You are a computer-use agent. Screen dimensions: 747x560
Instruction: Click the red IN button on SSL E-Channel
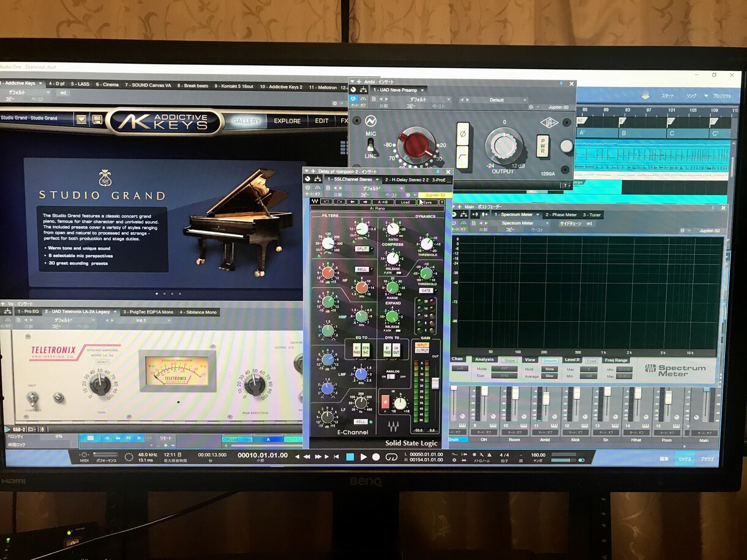[386, 401]
